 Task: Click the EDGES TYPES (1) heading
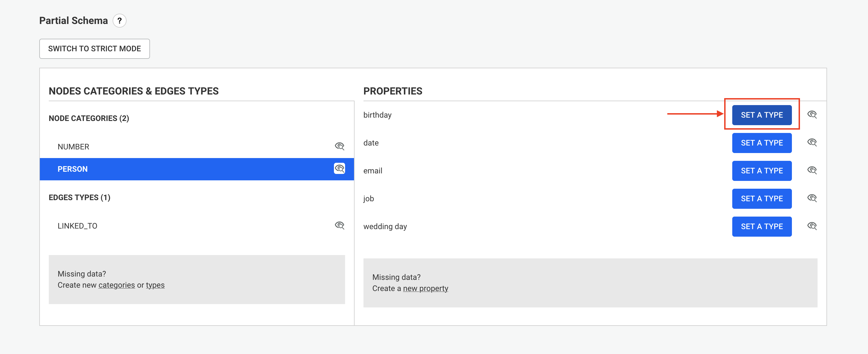pyautogui.click(x=79, y=197)
